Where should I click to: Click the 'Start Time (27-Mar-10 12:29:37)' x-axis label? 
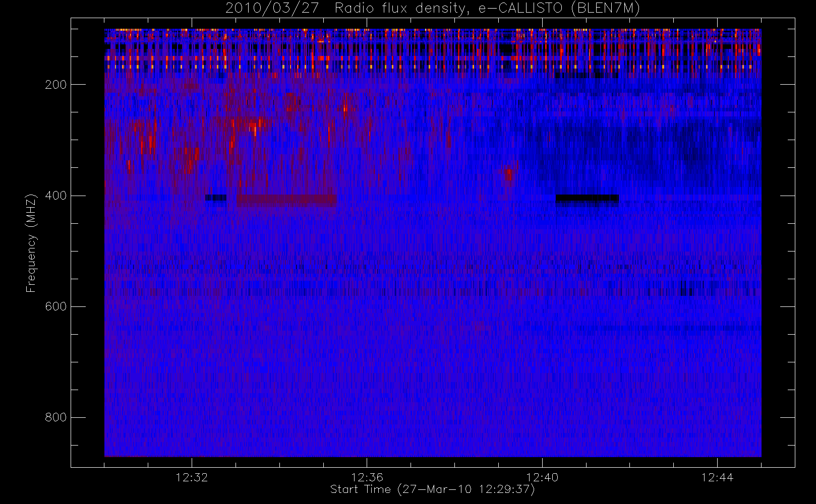(x=432, y=489)
